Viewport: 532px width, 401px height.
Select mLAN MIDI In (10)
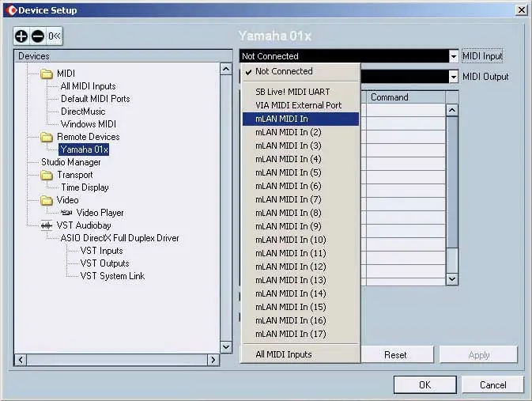pyautogui.click(x=300, y=240)
